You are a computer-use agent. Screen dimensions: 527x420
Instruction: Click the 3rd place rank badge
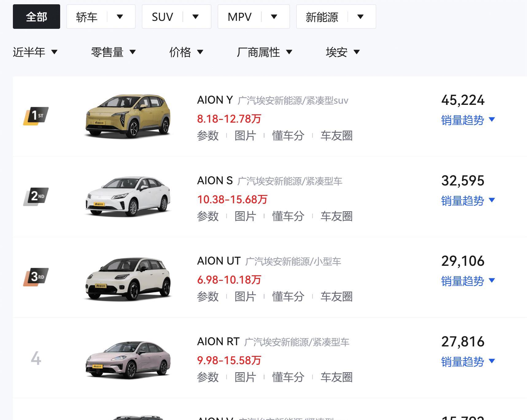tap(36, 277)
